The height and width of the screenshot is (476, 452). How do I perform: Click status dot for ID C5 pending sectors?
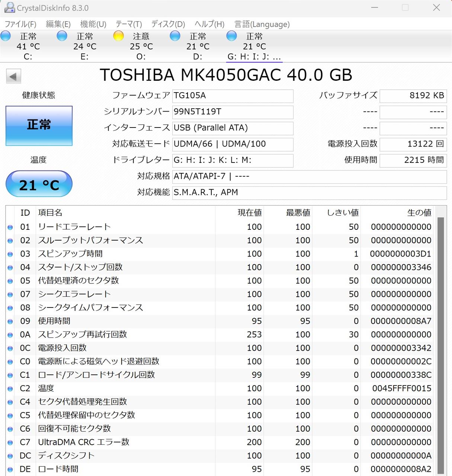pos(10,415)
